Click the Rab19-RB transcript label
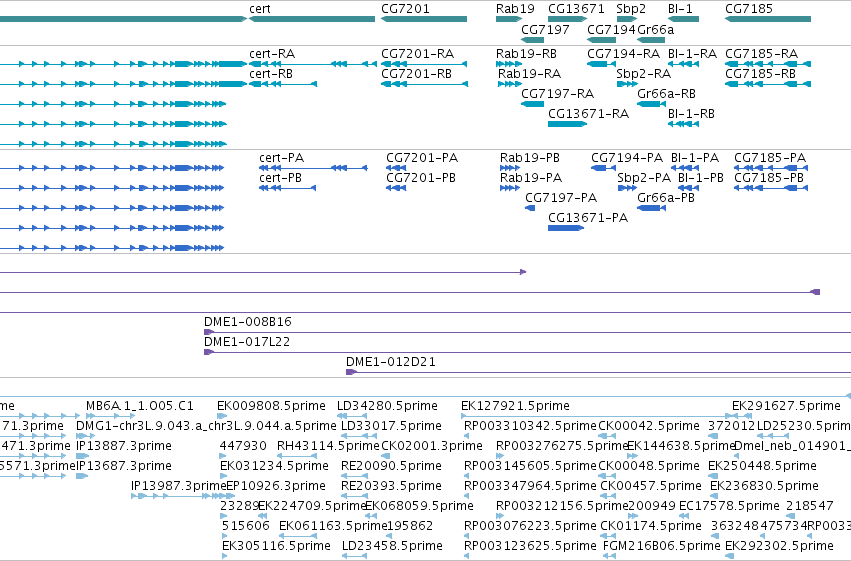Screen dimensions: 851x561 (526, 54)
